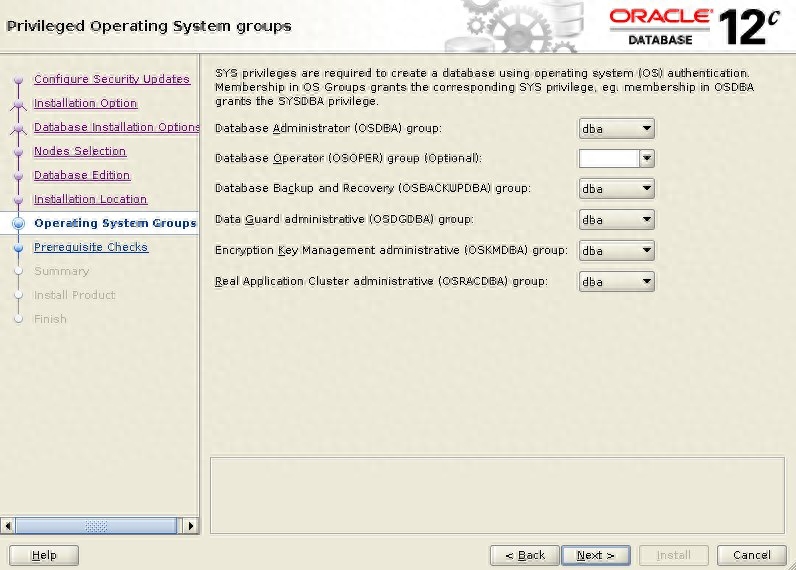Go to Configure Security Updates step
The image size is (796, 570).
(111, 79)
